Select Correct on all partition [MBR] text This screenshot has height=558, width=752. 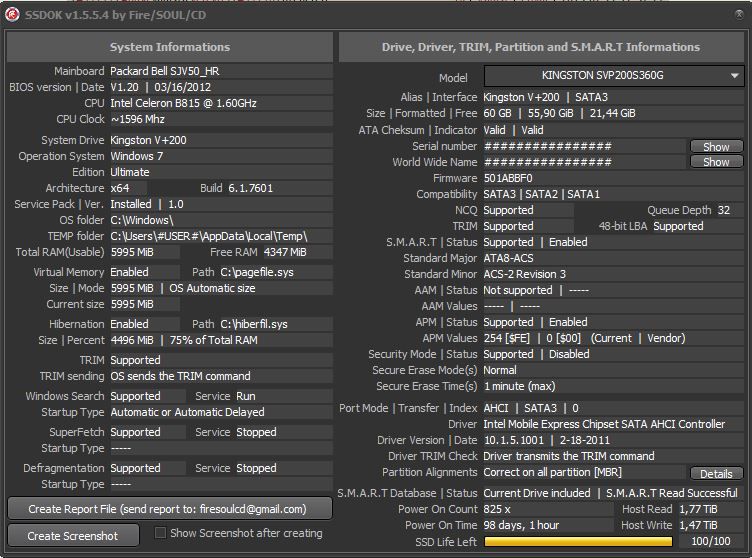pyautogui.click(x=552, y=472)
